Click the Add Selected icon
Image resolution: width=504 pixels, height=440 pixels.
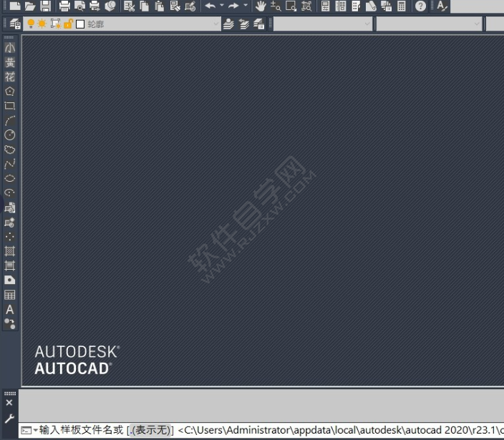tap(10, 323)
